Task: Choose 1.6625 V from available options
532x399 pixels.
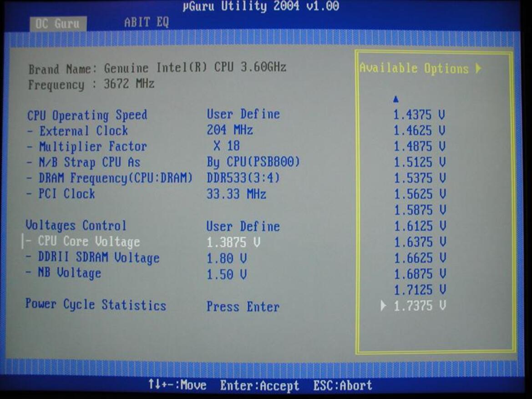Action: [419, 258]
